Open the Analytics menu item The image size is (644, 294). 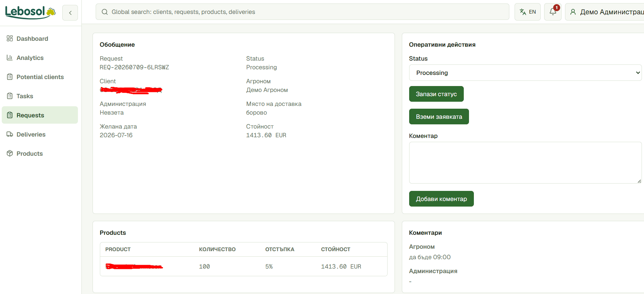[x=40, y=57]
